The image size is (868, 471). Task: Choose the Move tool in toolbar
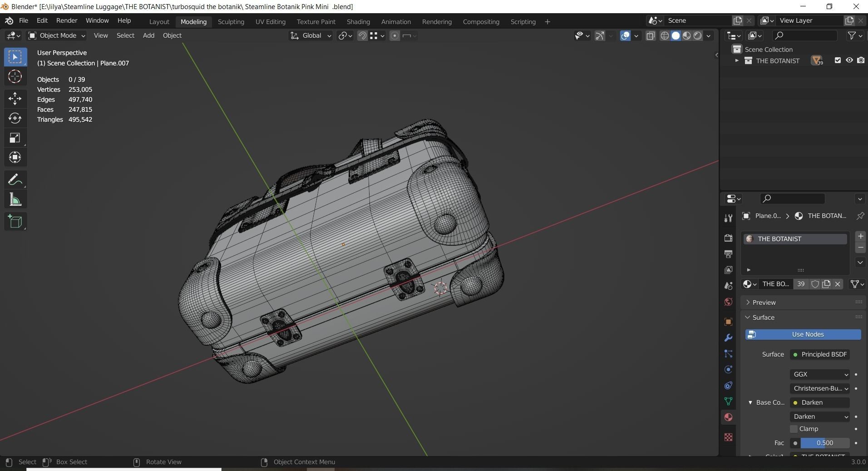pos(15,98)
